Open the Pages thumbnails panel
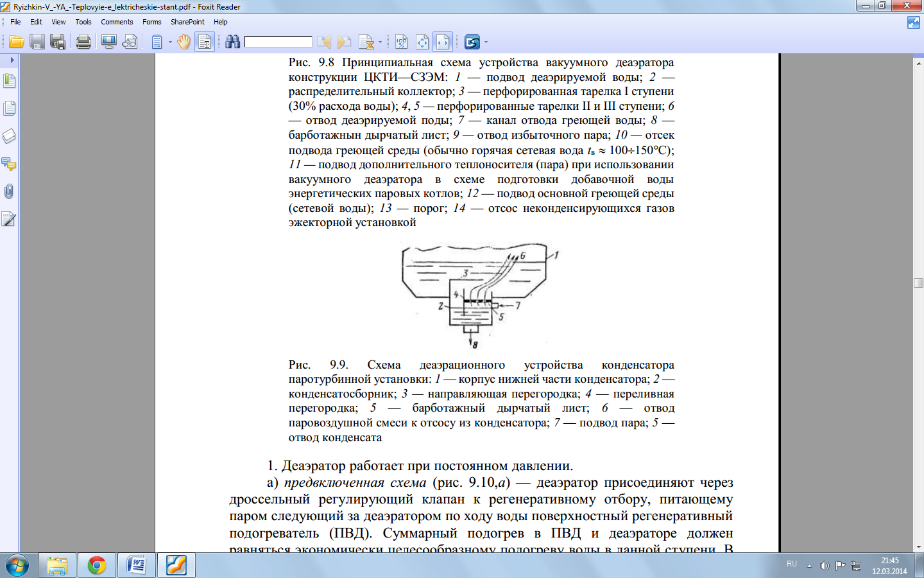Viewport: 924px width, 578px height. (x=9, y=109)
